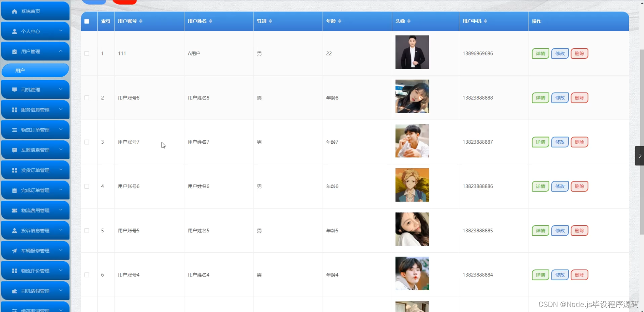Image resolution: width=644 pixels, height=312 pixels.
Task: Check the checkbox for row 用户账号7
Action: point(87,142)
